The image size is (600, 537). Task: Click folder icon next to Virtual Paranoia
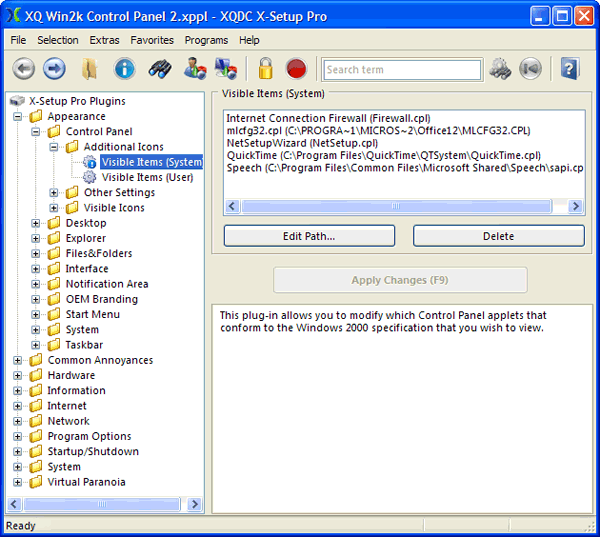pyautogui.click(x=36, y=482)
